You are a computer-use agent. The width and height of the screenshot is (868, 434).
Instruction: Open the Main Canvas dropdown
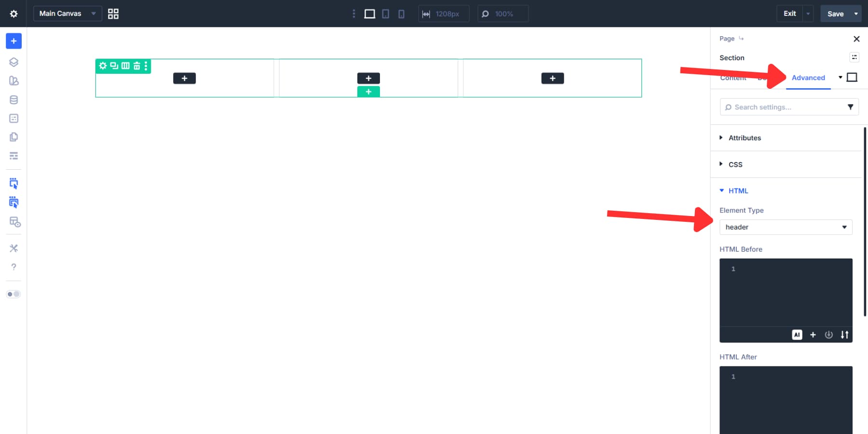67,14
